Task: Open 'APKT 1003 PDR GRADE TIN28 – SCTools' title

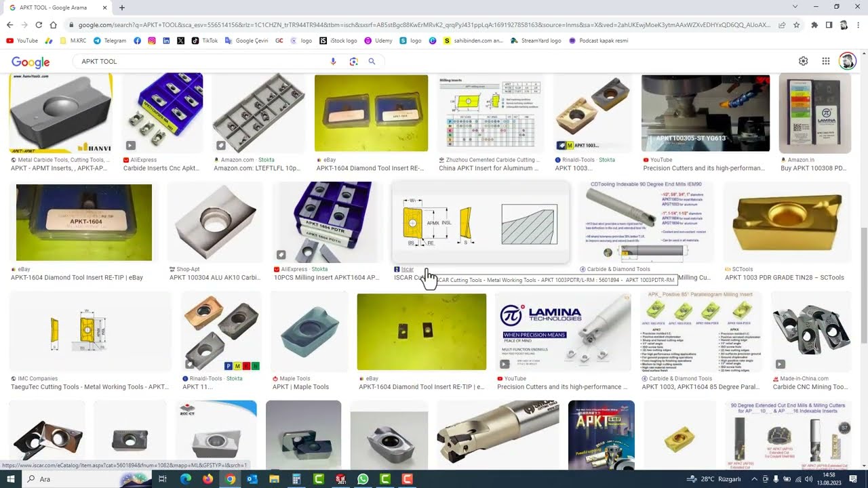Action: pyautogui.click(x=785, y=277)
